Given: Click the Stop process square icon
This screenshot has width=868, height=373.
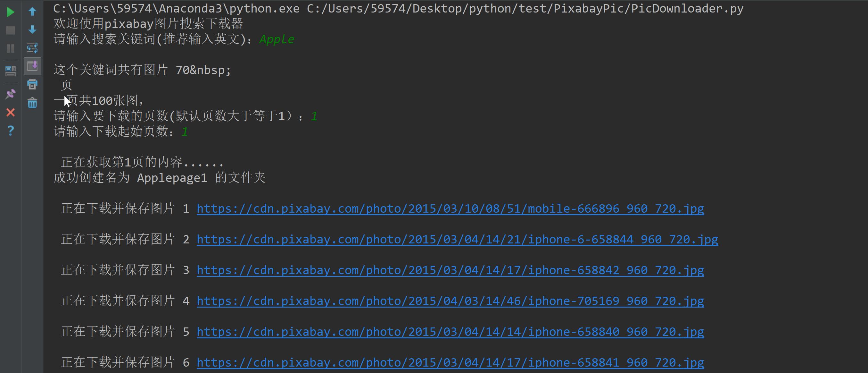Looking at the screenshot, I should click(11, 30).
